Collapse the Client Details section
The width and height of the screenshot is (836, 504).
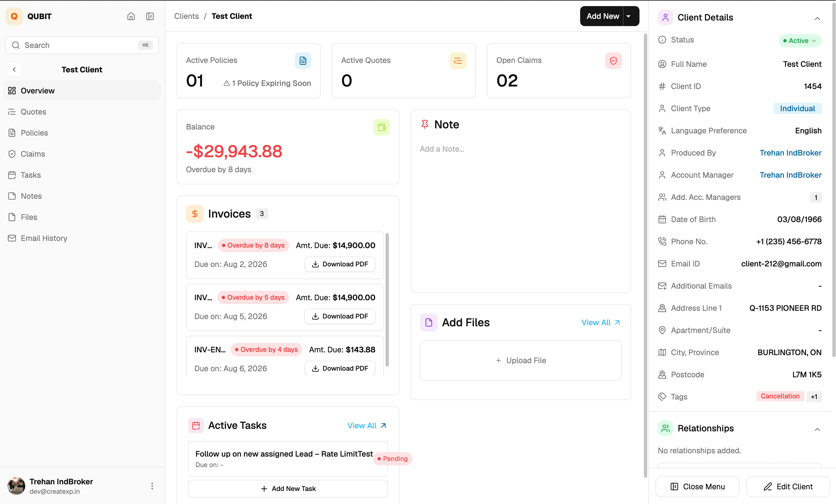817,18
